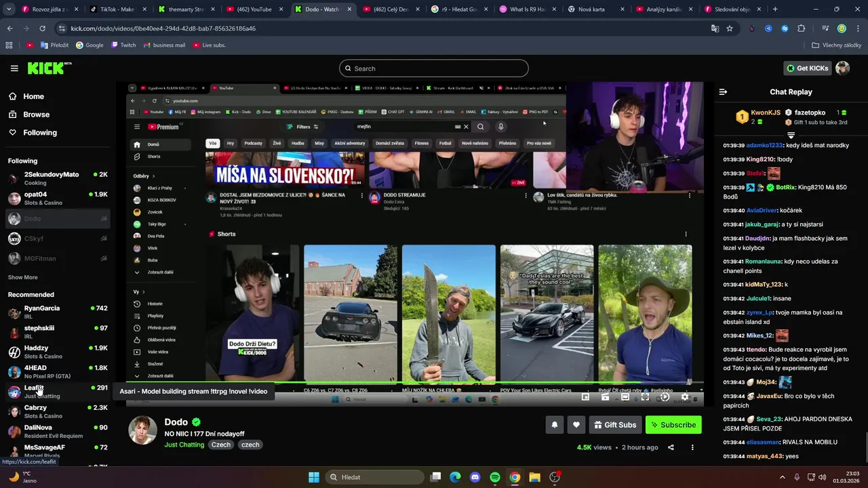Open the RyanGarcia recommended channel
868x488 pixels.
tap(58, 312)
